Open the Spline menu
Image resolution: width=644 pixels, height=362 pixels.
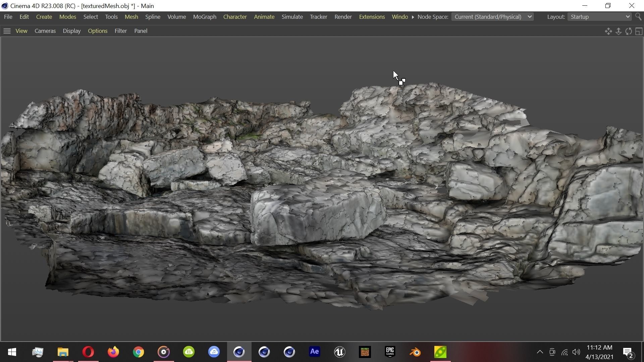point(153,17)
